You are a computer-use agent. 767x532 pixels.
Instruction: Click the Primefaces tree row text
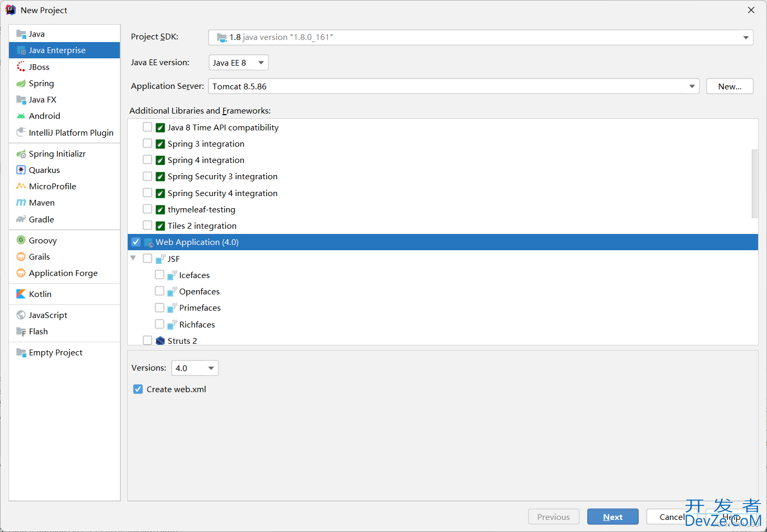[200, 308]
